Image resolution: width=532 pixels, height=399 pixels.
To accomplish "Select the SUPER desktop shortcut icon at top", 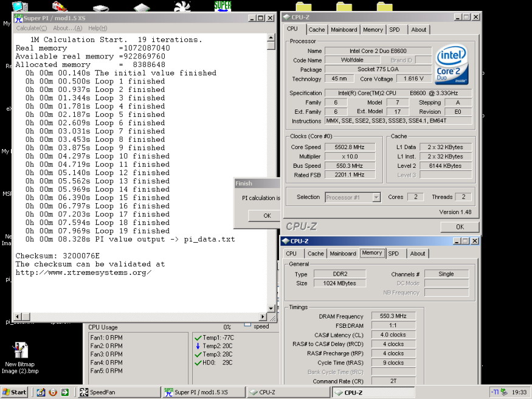I will 223,6.
